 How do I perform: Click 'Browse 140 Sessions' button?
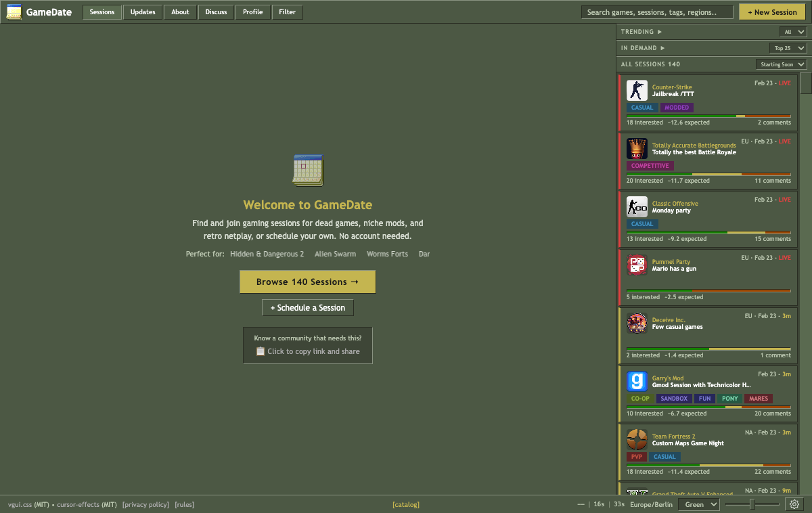(x=307, y=282)
